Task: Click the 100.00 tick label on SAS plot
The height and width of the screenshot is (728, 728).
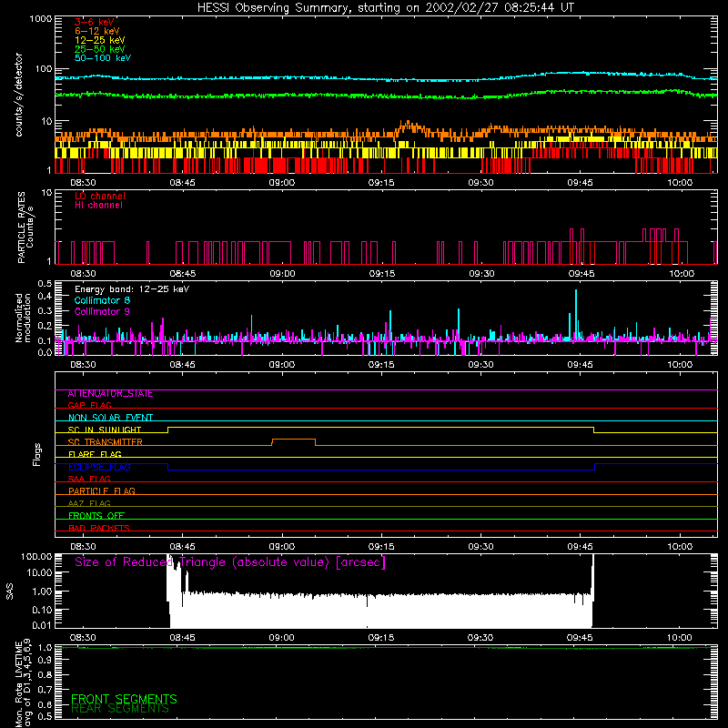Action: [x=36, y=557]
